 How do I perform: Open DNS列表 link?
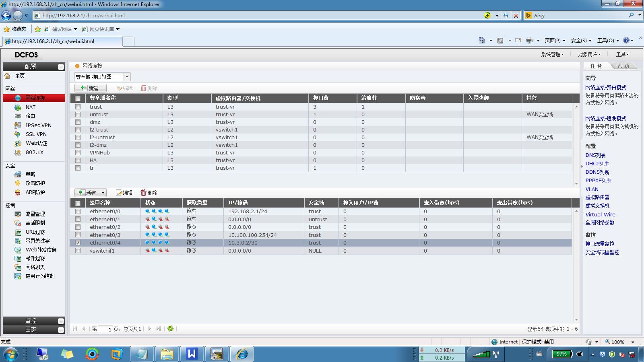click(x=595, y=155)
